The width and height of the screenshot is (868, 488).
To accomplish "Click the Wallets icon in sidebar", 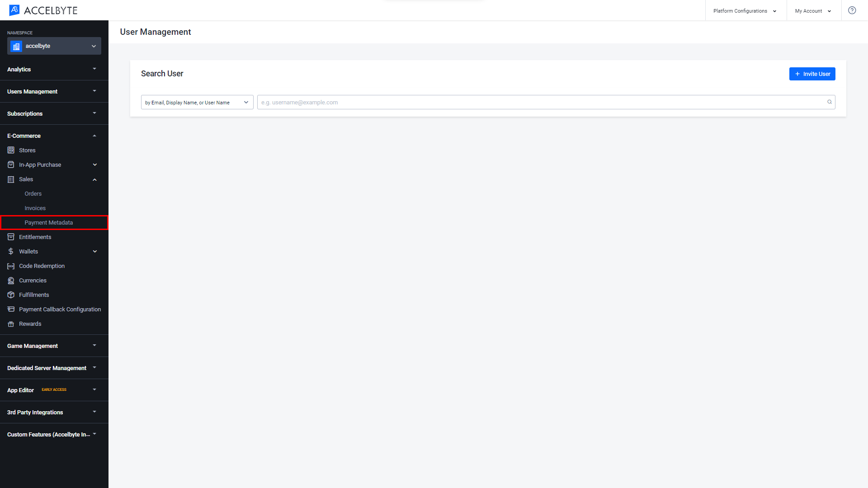I will [11, 251].
